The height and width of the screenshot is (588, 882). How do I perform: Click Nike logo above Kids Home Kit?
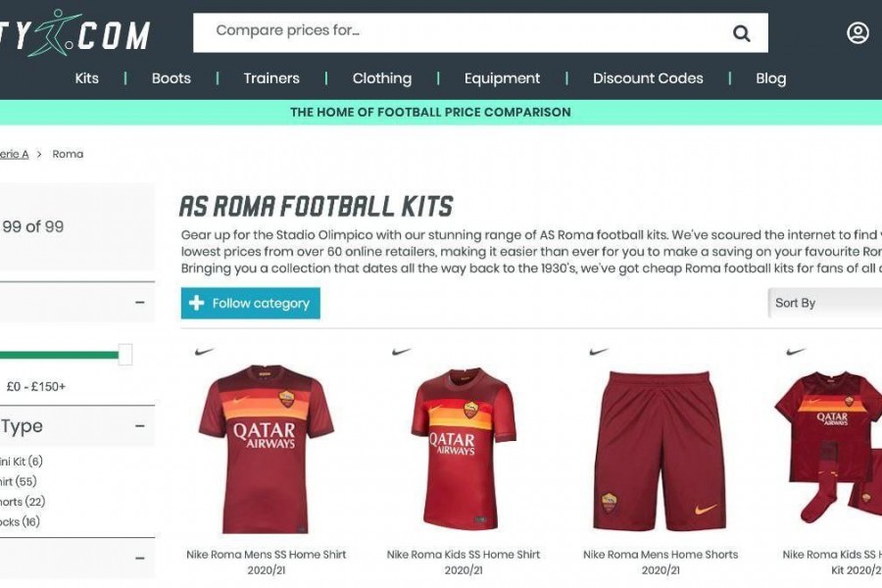pyautogui.click(x=796, y=352)
